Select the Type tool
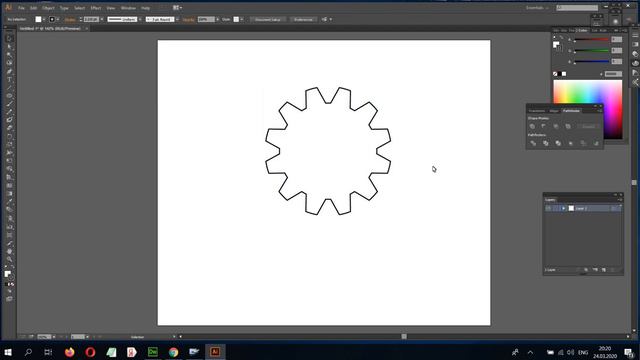The height and width of the screenshot is (360, 640). (x=9, y=79)
